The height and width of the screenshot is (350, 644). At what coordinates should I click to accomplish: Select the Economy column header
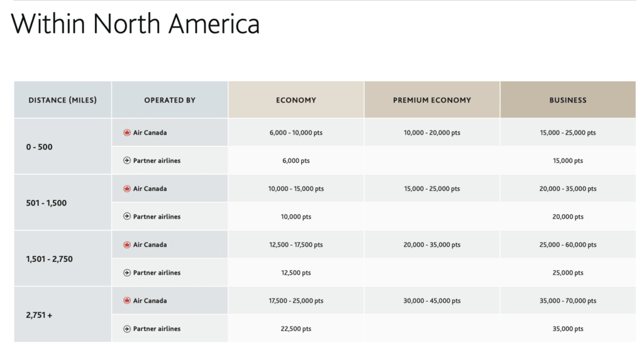point(296,100)
